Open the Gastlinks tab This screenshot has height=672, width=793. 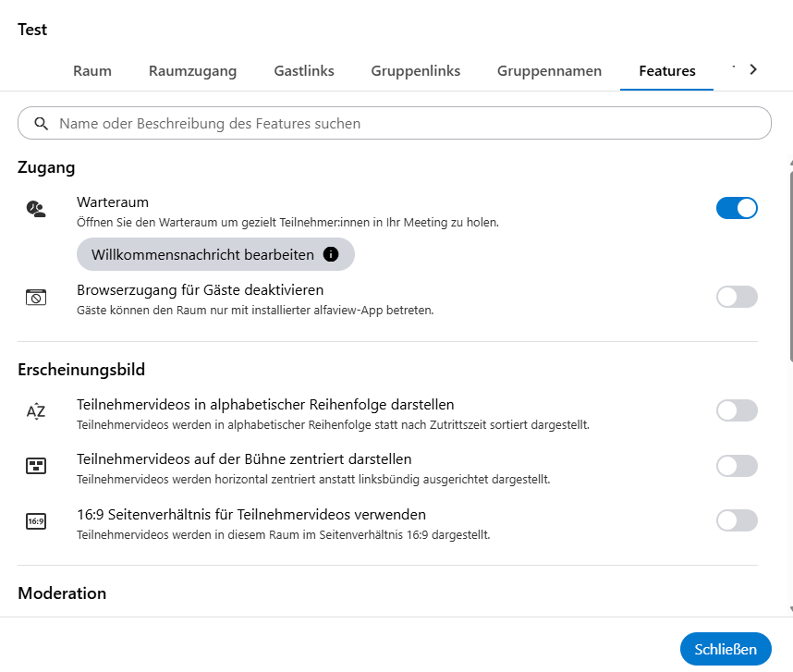click(x=304, y=71)
